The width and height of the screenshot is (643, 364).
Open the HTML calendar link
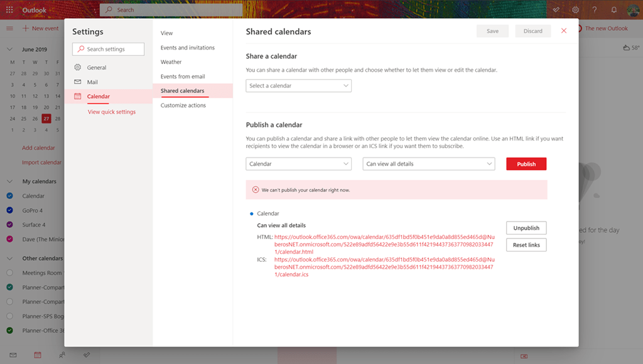coord(384,244)
